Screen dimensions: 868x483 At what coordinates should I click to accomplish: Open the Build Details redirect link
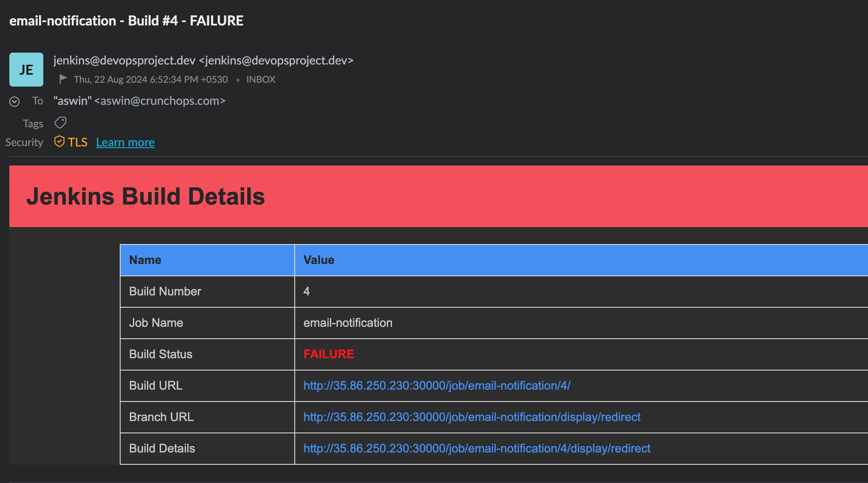476,449
